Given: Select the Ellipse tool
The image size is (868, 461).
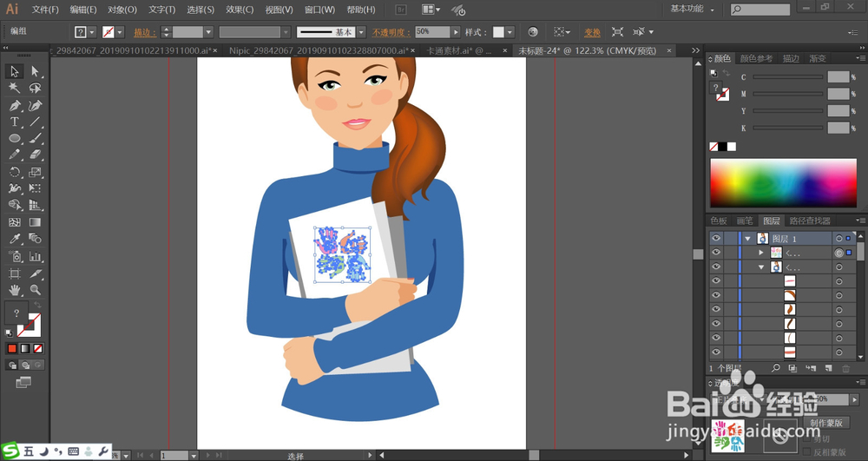Looking at the screenshot, I should [15, 138].
